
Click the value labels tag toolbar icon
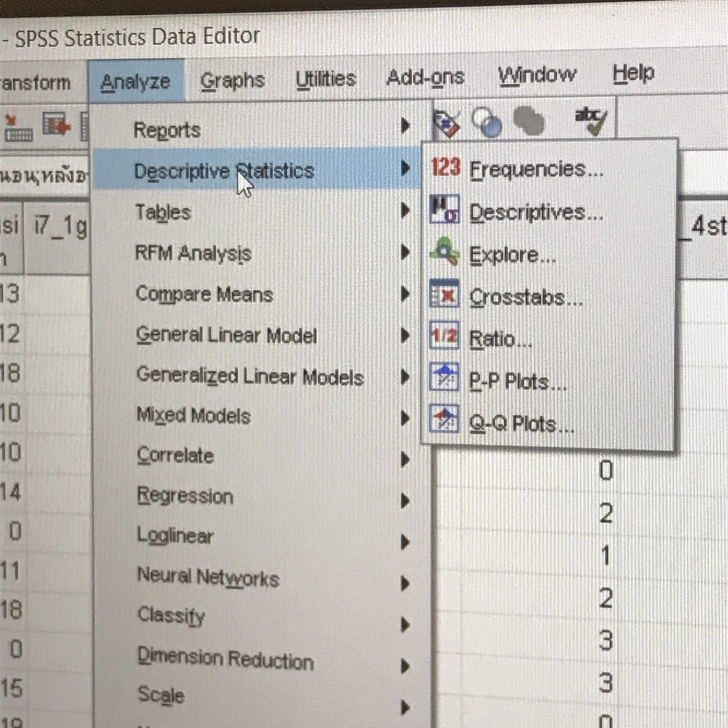pyautogui.click(x=447, y=124)
